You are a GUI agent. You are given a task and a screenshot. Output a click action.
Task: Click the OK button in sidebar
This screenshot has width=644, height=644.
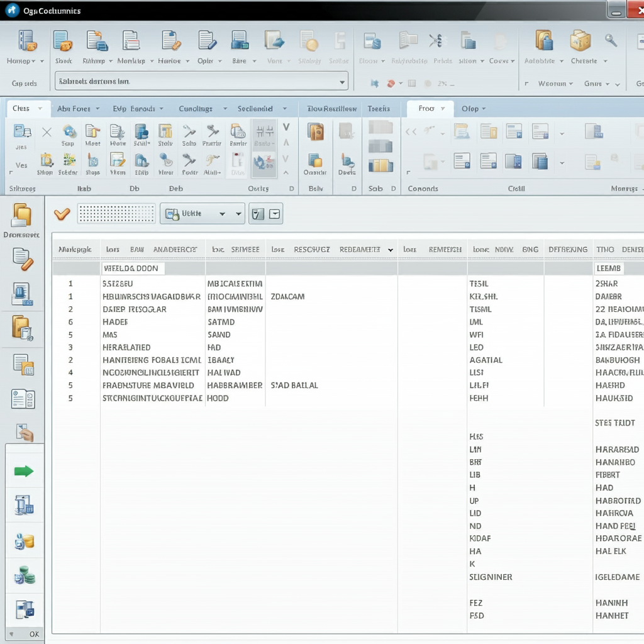34,634
